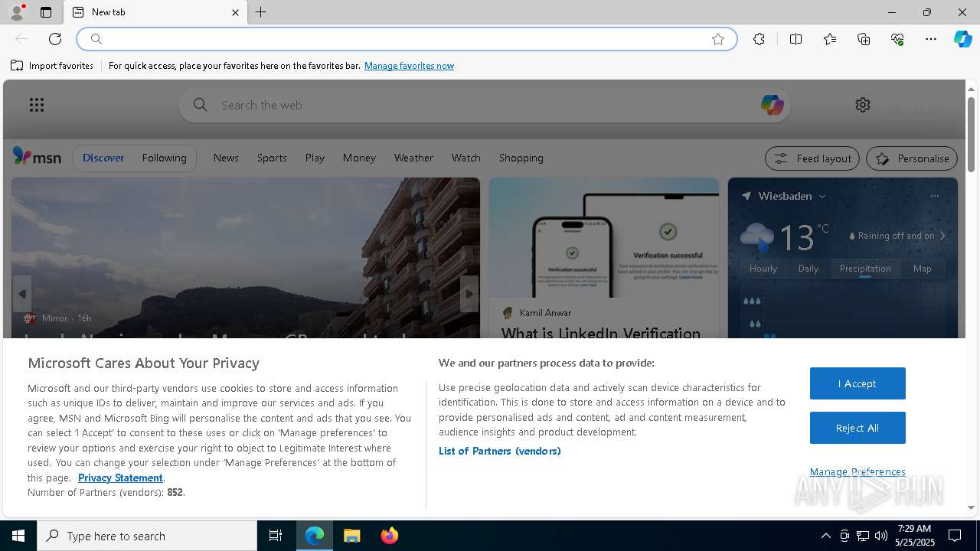This screenshot has width=980, height=551.
Task: Open the Play section
Action: pyautogui.click(x=315, y=158)
